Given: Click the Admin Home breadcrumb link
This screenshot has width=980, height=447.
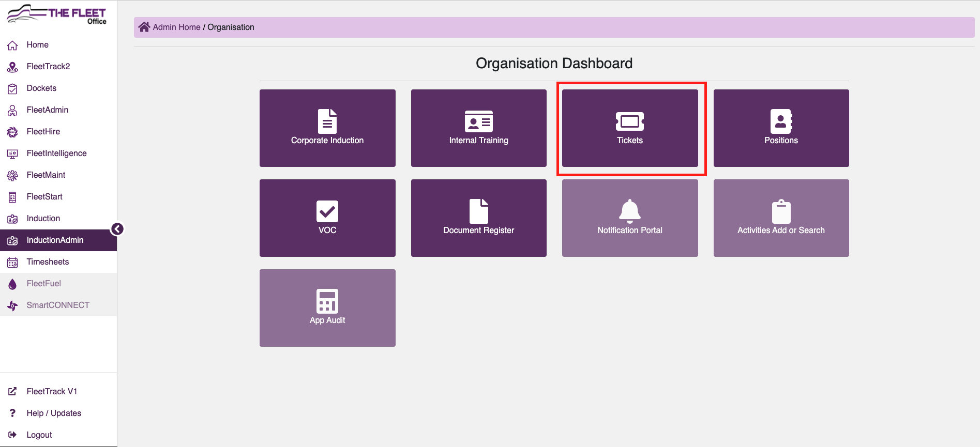Looking at the screenshot, I should [x=176, y=27].
